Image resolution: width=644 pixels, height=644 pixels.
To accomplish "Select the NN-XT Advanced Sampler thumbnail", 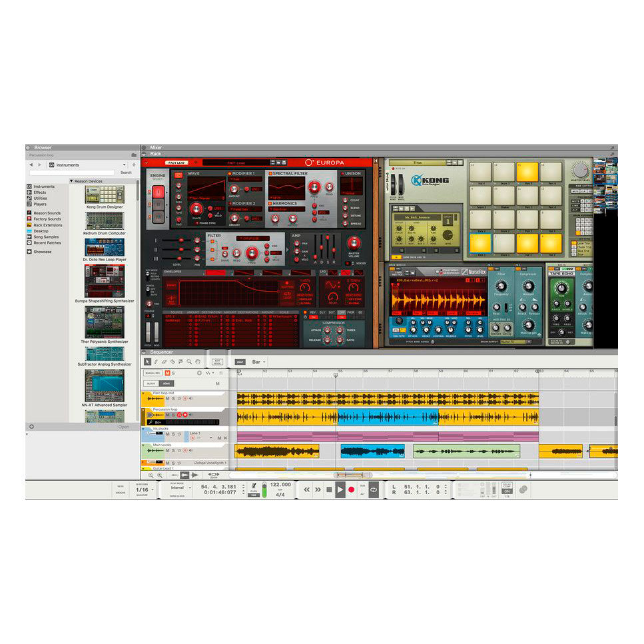I will (x=105, y=385).
